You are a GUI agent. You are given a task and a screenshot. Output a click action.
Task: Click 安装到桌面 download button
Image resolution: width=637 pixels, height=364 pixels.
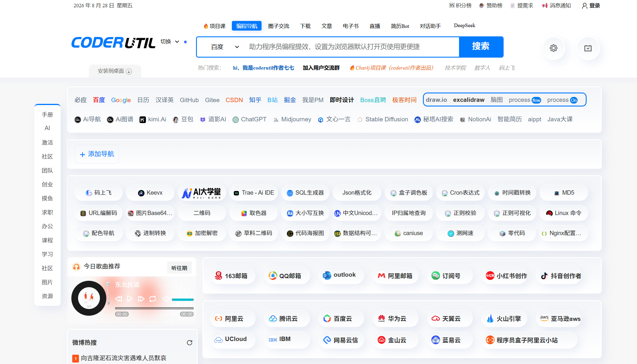point(115,71)
